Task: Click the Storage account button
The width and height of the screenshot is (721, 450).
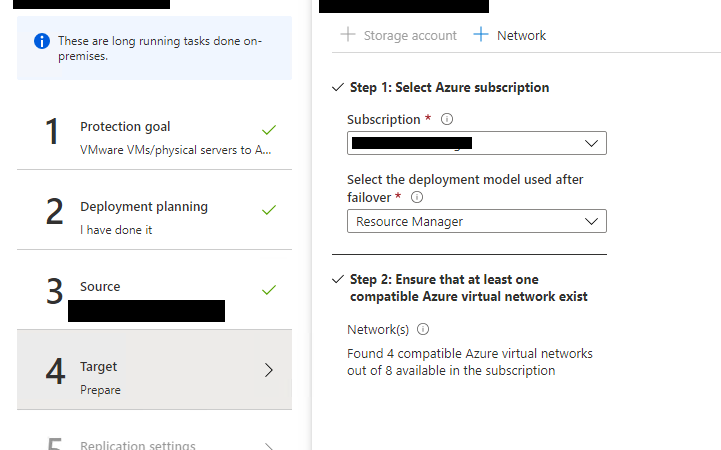Action: click(x=398, y=35)
